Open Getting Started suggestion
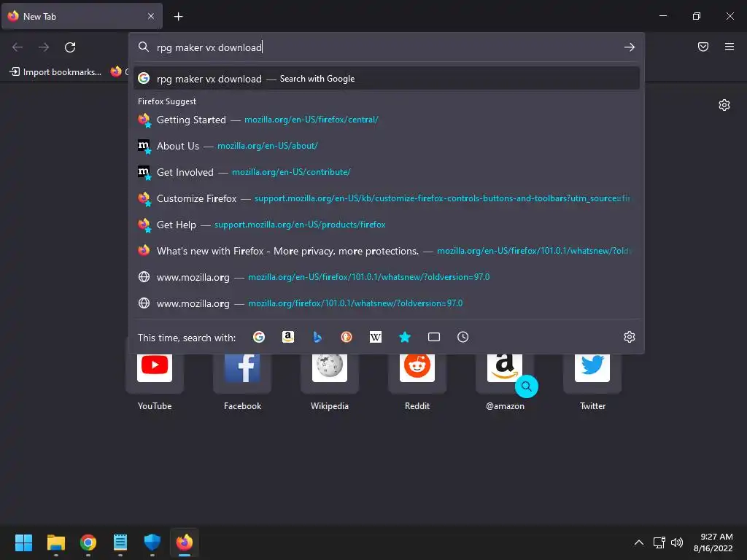 pos(387,120)
